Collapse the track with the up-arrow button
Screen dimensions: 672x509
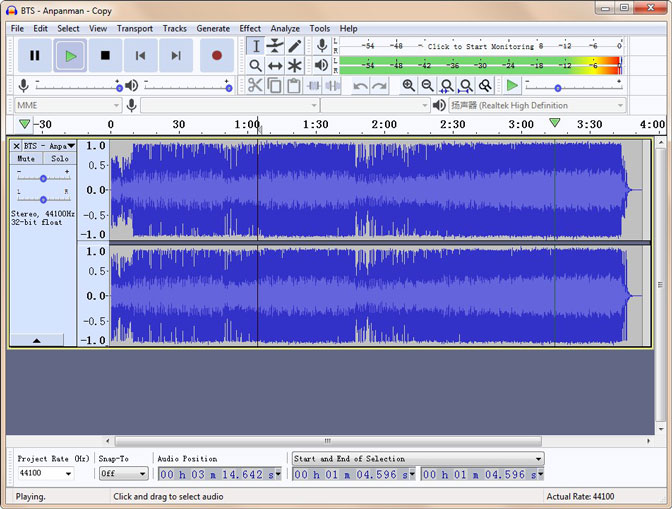pos(36,341)
